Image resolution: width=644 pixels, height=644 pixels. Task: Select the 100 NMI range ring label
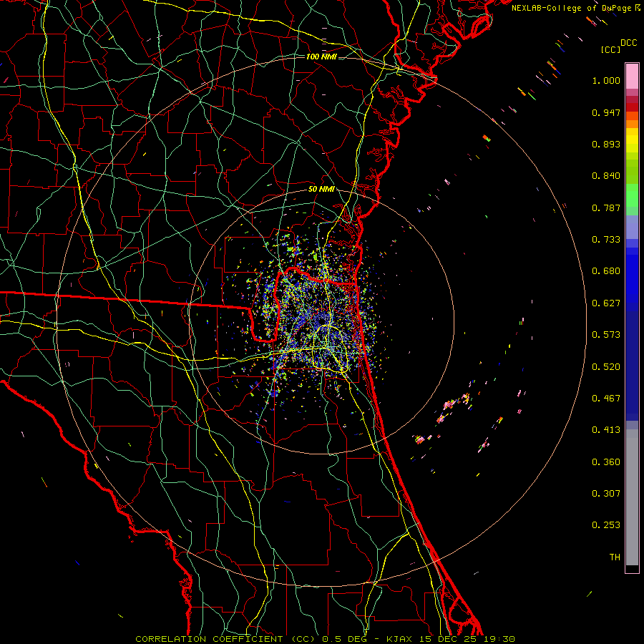coord(321,57)
